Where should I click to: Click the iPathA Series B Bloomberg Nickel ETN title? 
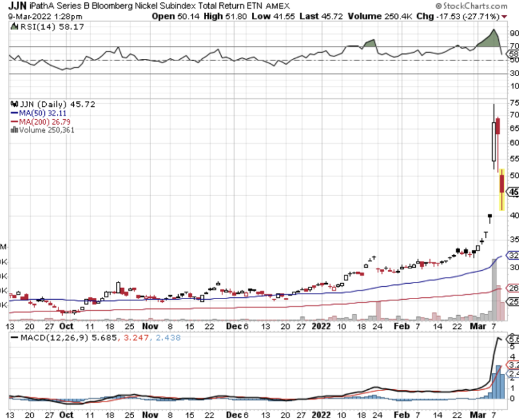point(146,6)
